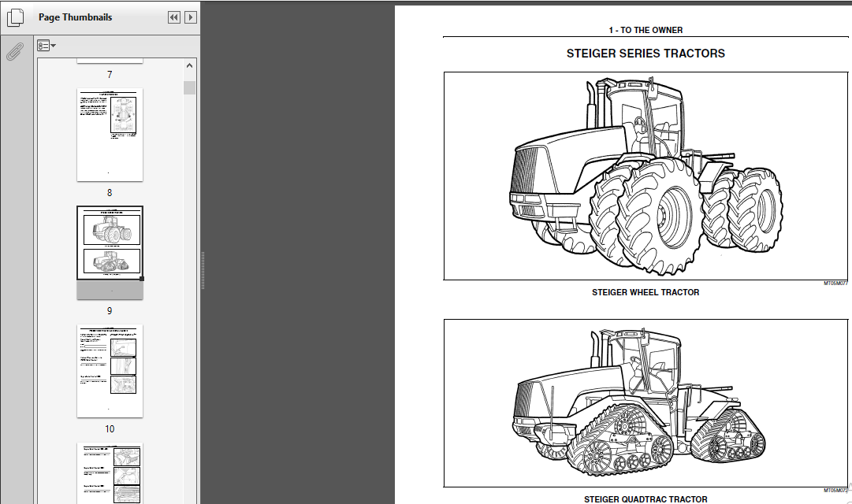Click the pane splitter grip handle
Image resolution: width=852 pixels, height=504 pixels.
tap(203, 270)
